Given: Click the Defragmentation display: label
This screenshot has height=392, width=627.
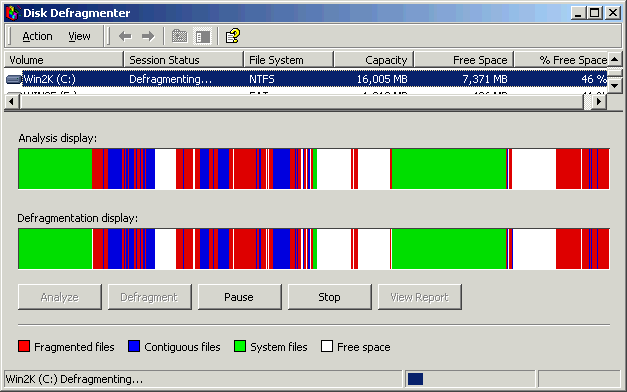Looking at the screenshot, I should [78, 218].
